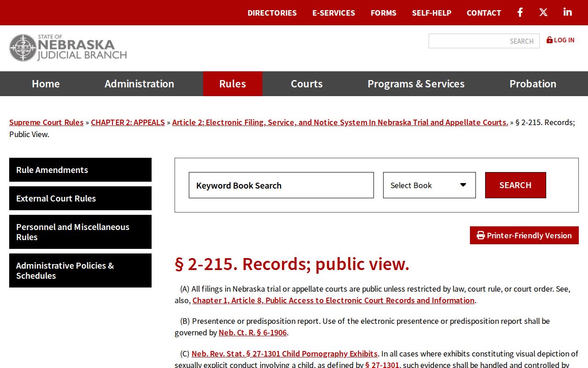Open the Contact menu item
Screen dimensions: 588x368
pos(484,13)
